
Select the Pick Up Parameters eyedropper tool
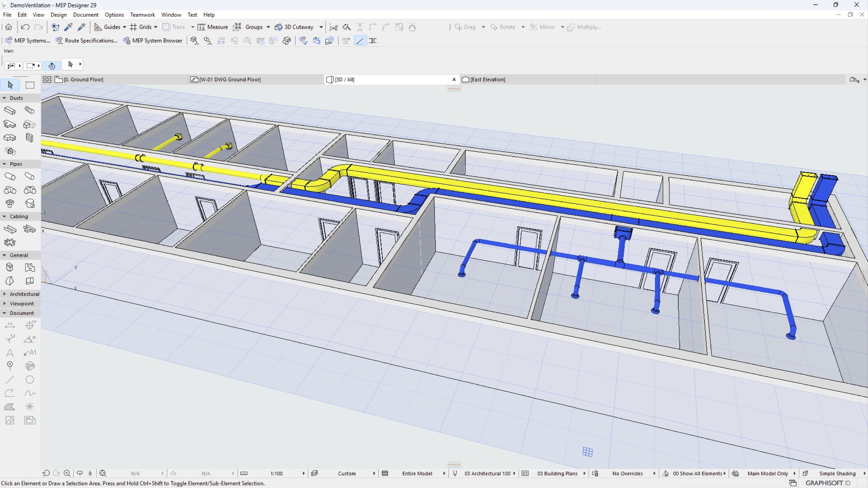[x=68, y=27]
